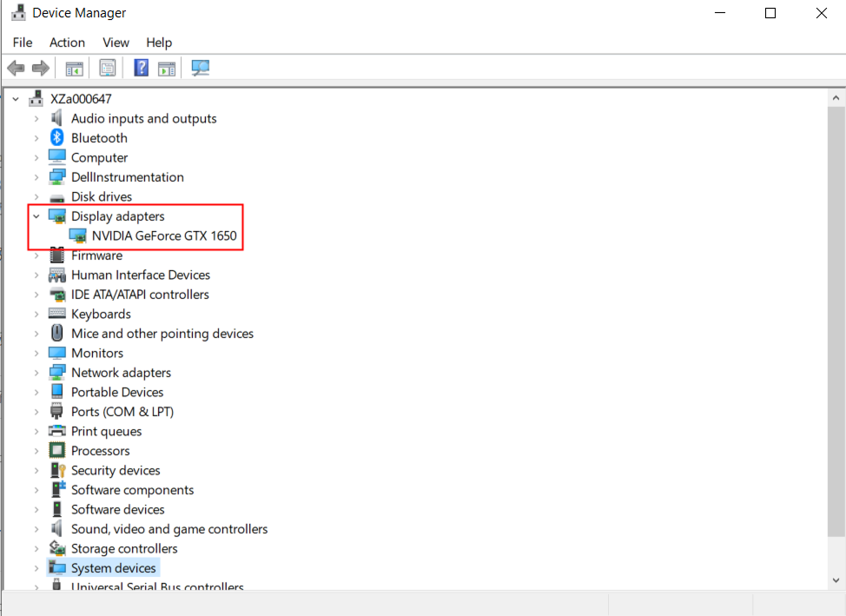Expand the Processors category
846x616 pixels.
pyautogui.click(x=36, y=451)
